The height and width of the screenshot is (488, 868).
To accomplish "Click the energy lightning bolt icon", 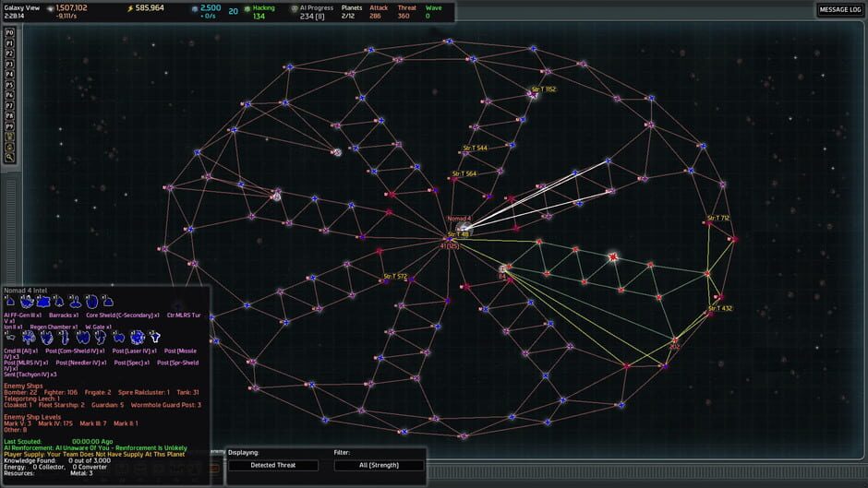I will (130, 8).
